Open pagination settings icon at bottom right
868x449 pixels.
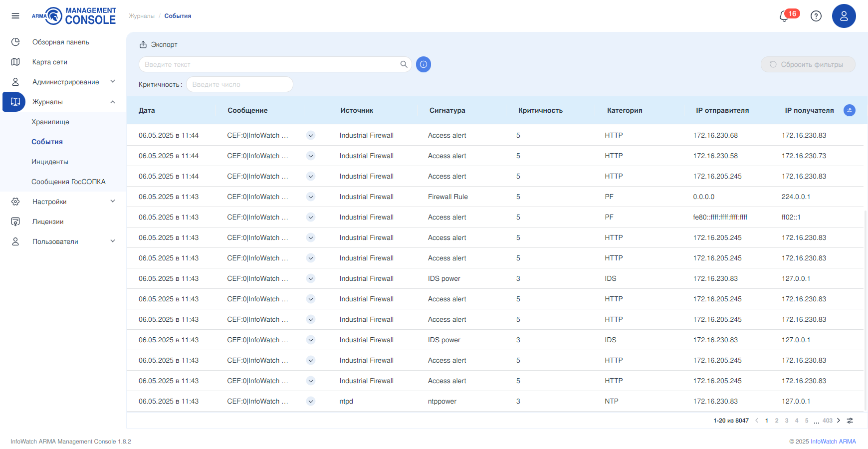(x=850, y=421)
